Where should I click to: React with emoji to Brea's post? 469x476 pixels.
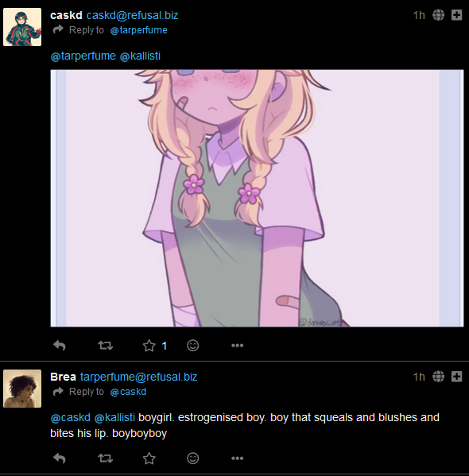tap(193, 459)
